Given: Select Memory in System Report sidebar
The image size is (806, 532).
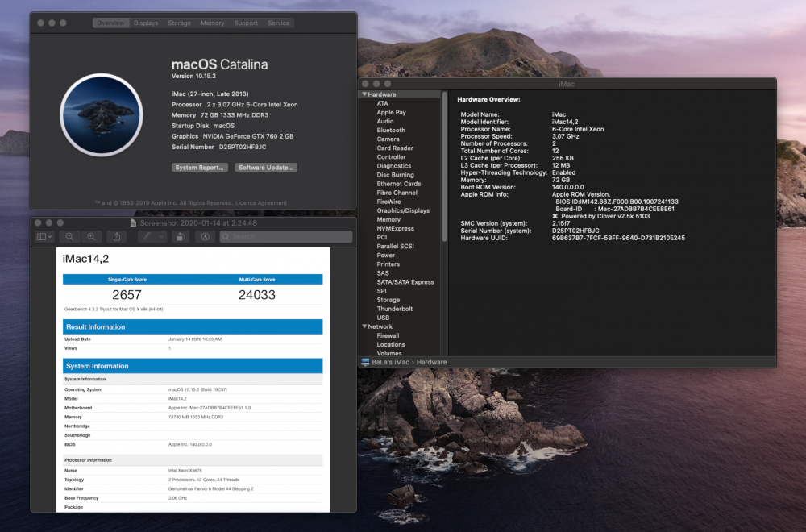Looking at the screenshot, I should coord(388,219).
